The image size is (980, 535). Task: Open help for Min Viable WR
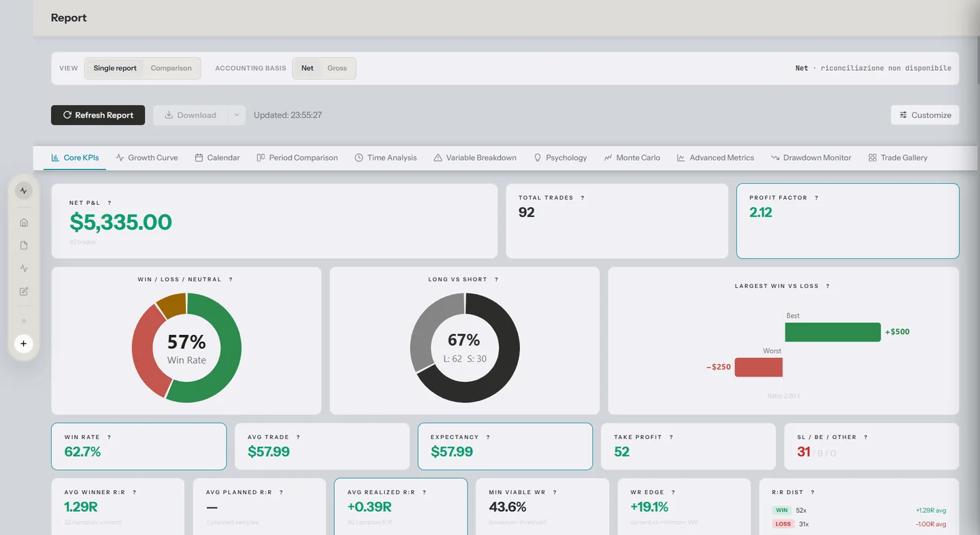tap(555, 492)
